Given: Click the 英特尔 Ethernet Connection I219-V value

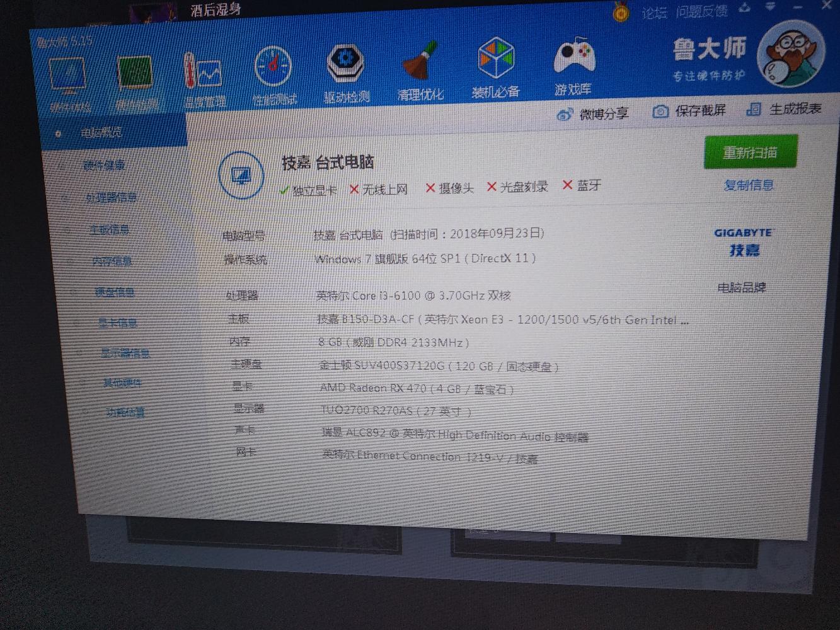Looking at the screenshot, I should [430, 456].
